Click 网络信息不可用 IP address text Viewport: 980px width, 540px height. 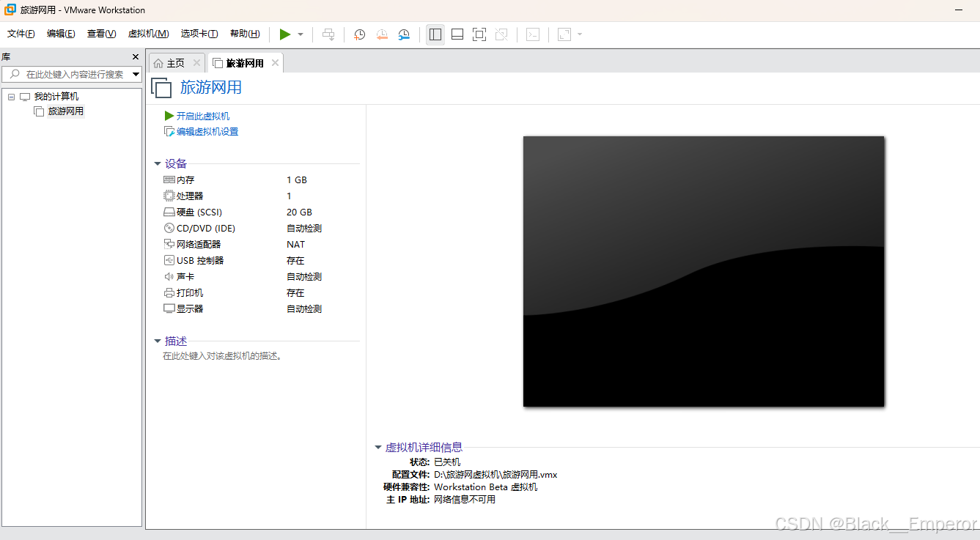click(465, 500)
